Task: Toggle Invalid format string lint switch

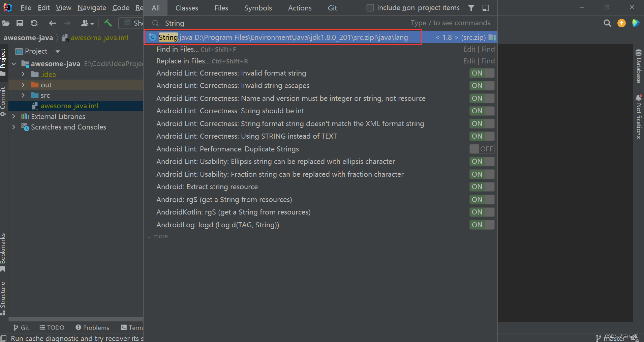Action: pos(482,73)
